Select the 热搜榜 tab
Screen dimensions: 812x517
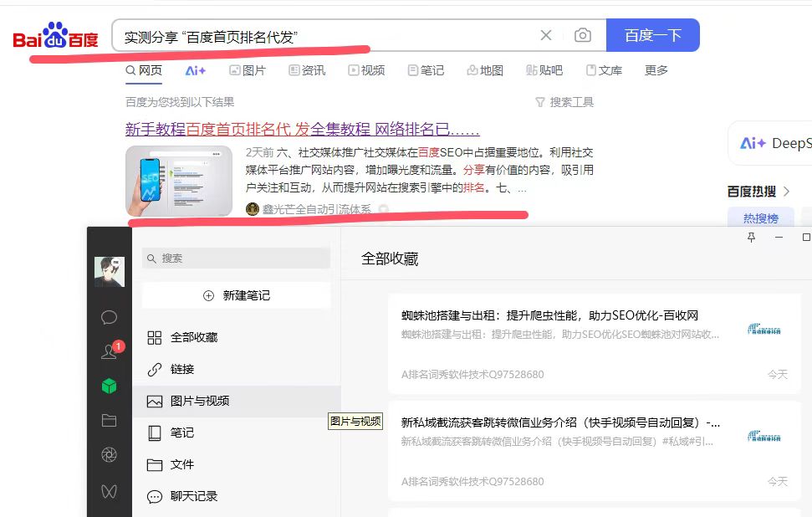[761, 218]
